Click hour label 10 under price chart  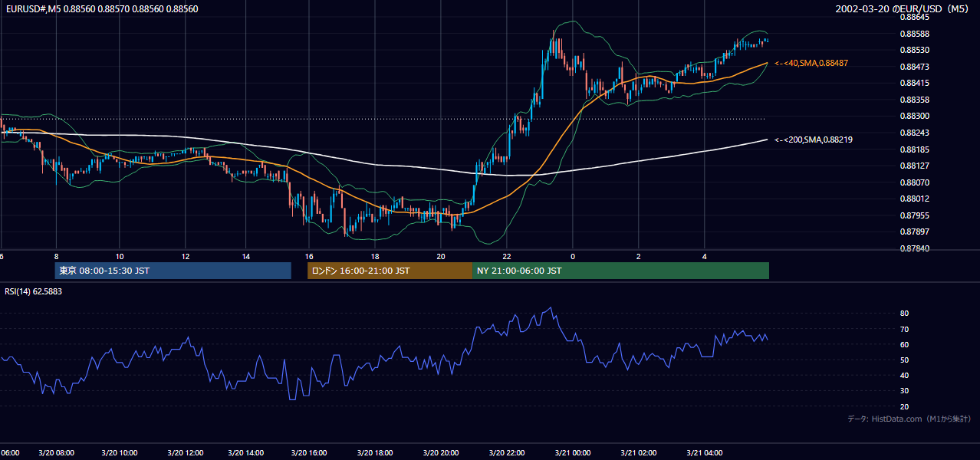click(120, 256)
